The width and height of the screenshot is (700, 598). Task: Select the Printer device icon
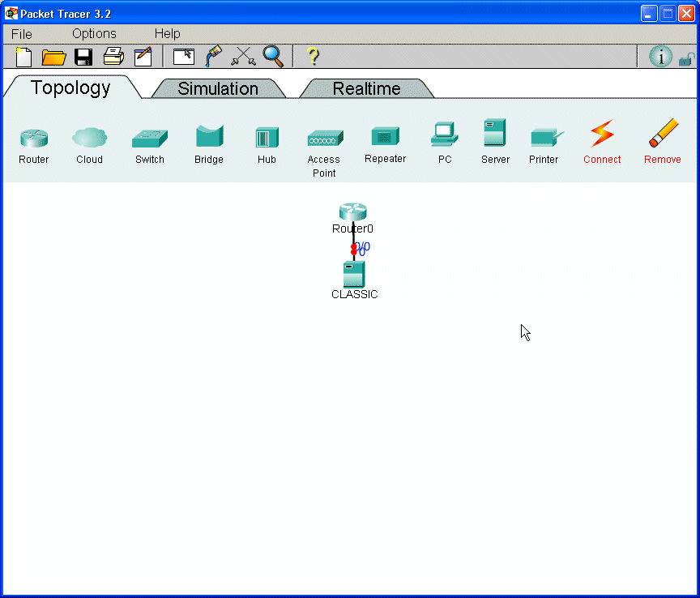point(546,138)
